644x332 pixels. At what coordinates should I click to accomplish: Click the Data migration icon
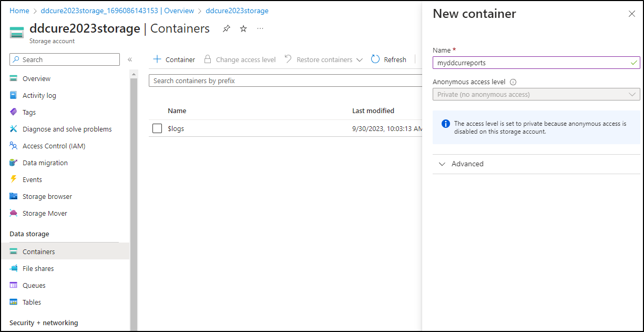[x=14, y=163]
